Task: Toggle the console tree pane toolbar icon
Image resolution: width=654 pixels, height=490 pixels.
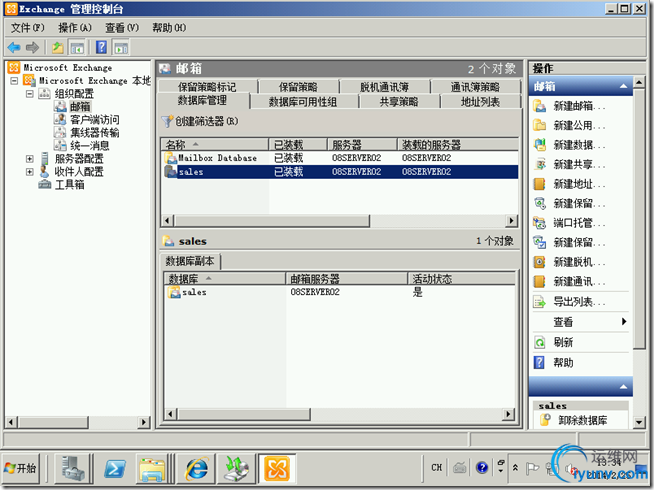Action: 77,48
